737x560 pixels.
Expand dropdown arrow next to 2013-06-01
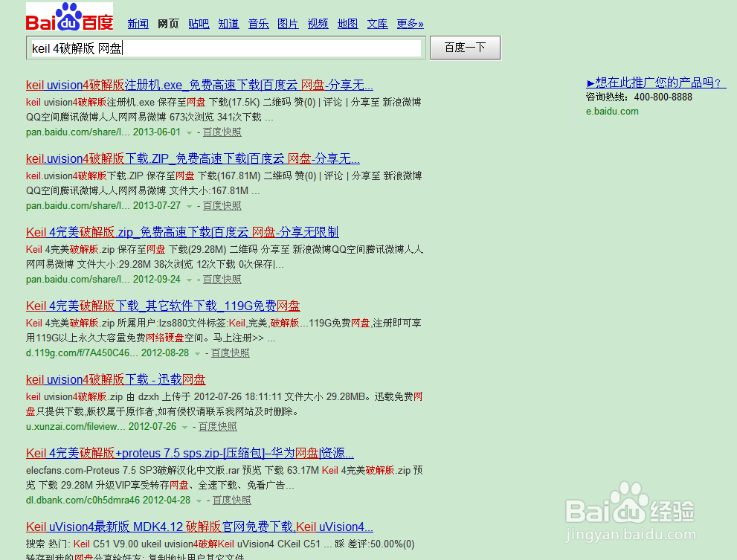(x=189, y=133)
